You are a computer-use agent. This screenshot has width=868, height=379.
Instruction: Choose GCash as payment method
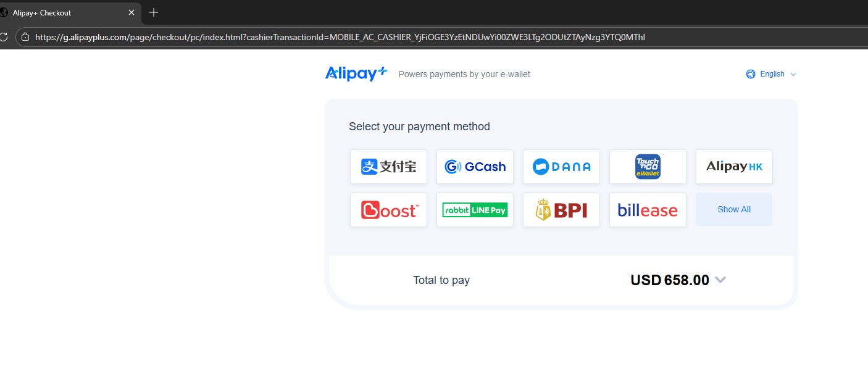[475, 167]
